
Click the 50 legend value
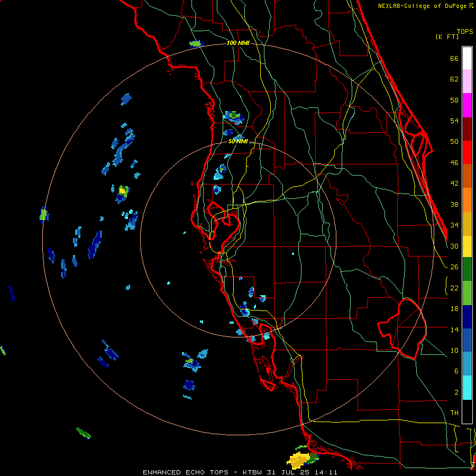coord(454,142)
